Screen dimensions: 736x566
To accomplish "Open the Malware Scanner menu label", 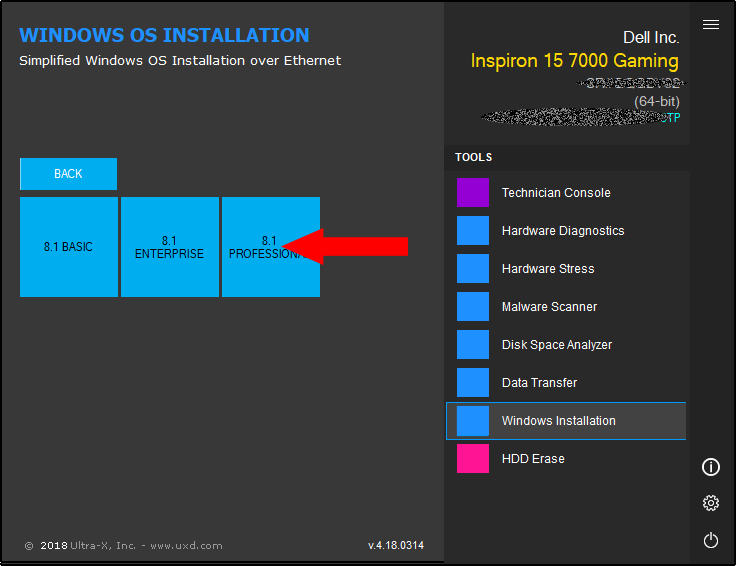I will 549,307.
